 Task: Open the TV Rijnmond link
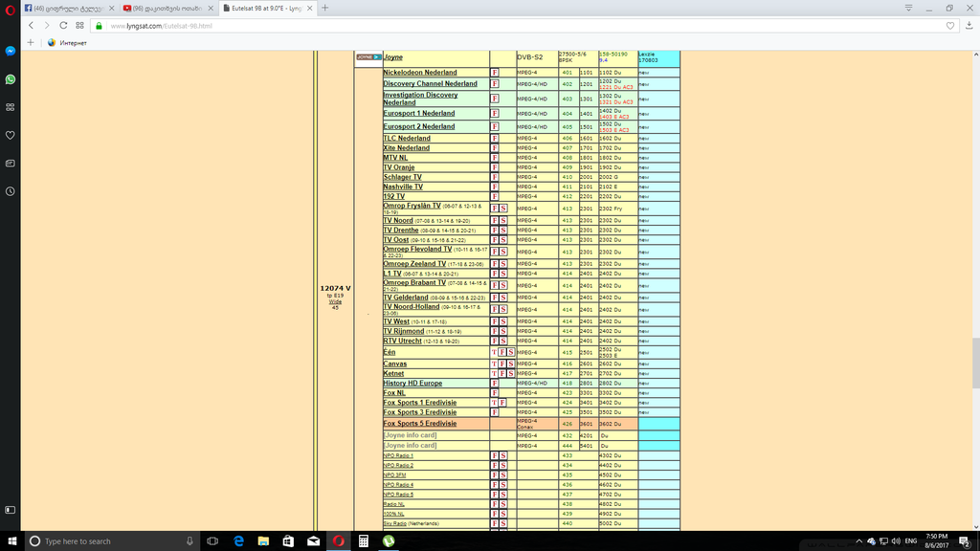(404, 331)
